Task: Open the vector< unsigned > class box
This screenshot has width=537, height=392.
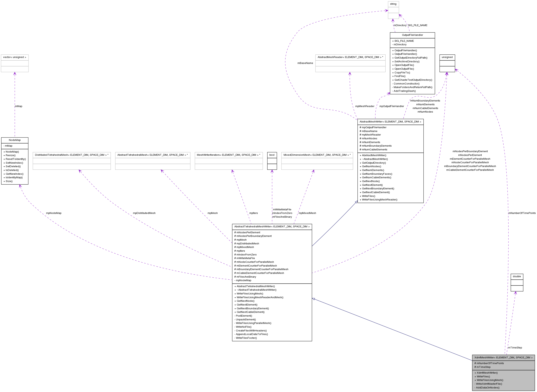Action: [x=15, y=57]
